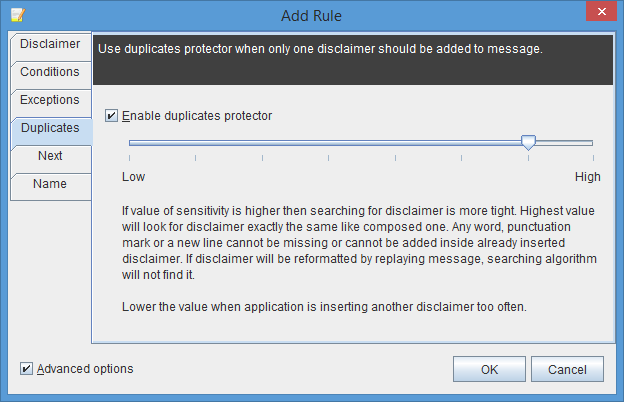Uncheck Enable duplicates protector checkbox

click(111, 116)
